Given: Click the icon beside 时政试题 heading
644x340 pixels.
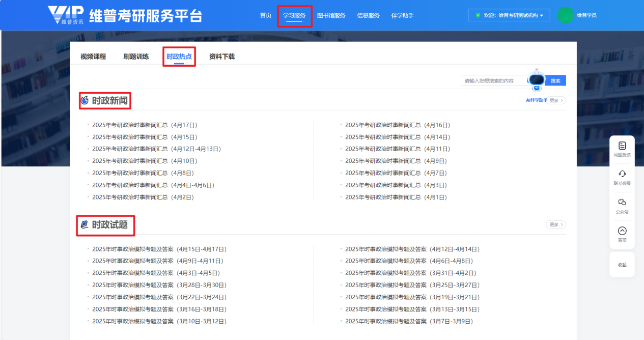Looking at the screenshot, I should 85,224.
